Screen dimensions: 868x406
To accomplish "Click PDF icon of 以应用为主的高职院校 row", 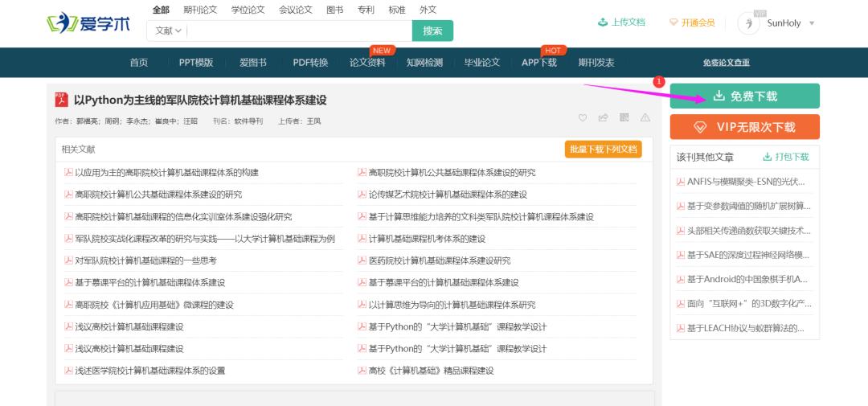I will [68, 172].
